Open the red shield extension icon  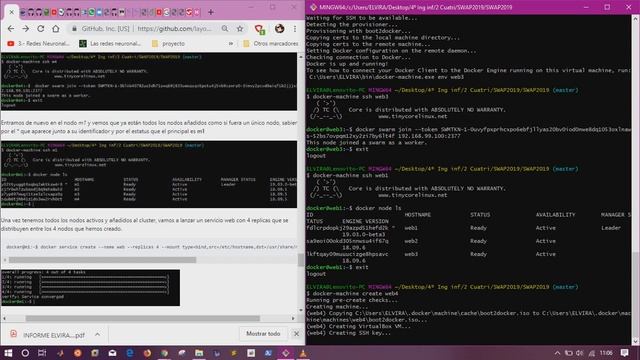pyautogui.click(x=259, y=29)
